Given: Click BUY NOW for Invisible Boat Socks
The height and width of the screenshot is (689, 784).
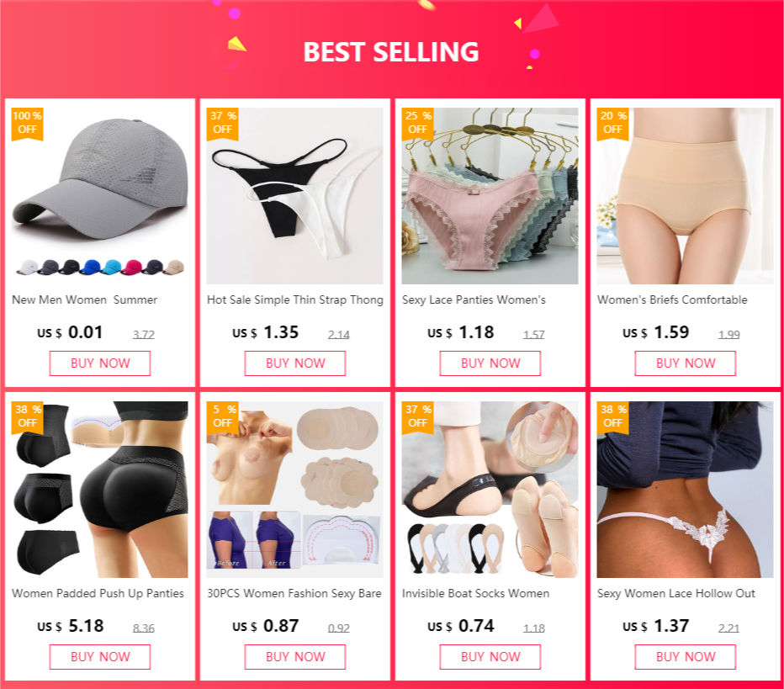Looking at the screenshot, I should [x=490, y=656].
